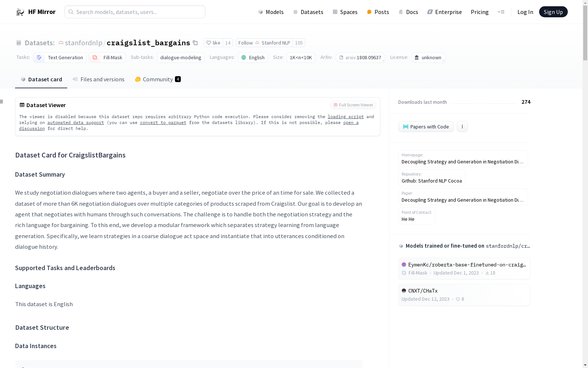Click the globe icon on English language tag

tap(243, 57)
